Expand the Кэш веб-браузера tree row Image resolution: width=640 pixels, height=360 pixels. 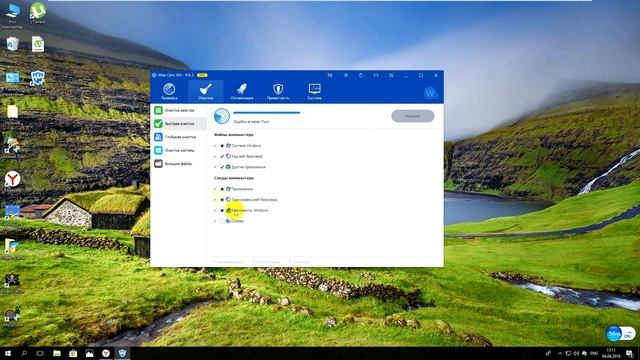215,156
